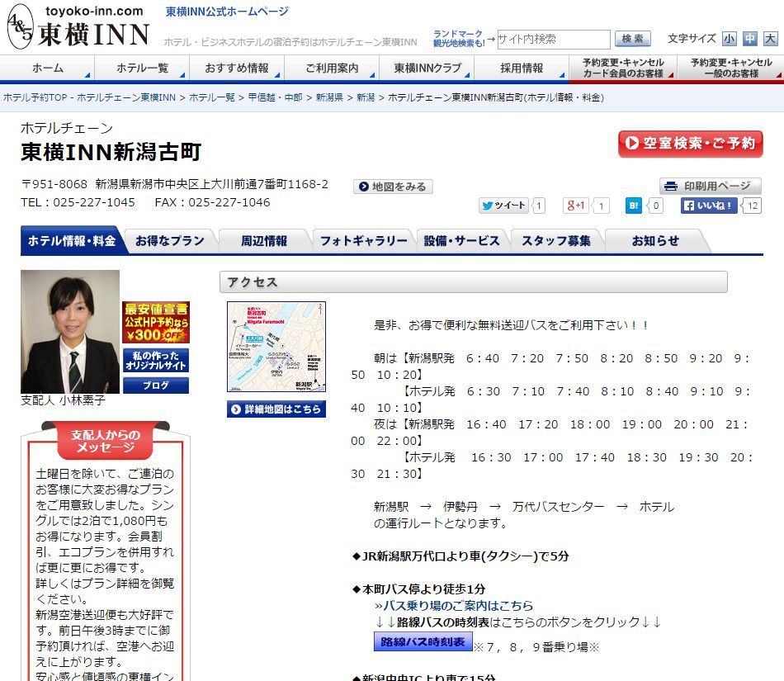Open the ホーム menu

(48, 68)
